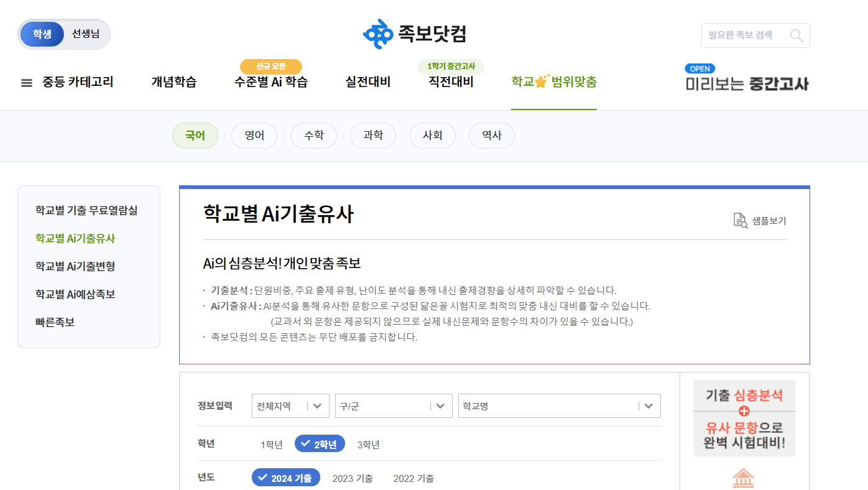Select the 2023 기출 year
The image size is (868, 490).
coord(353,479)
